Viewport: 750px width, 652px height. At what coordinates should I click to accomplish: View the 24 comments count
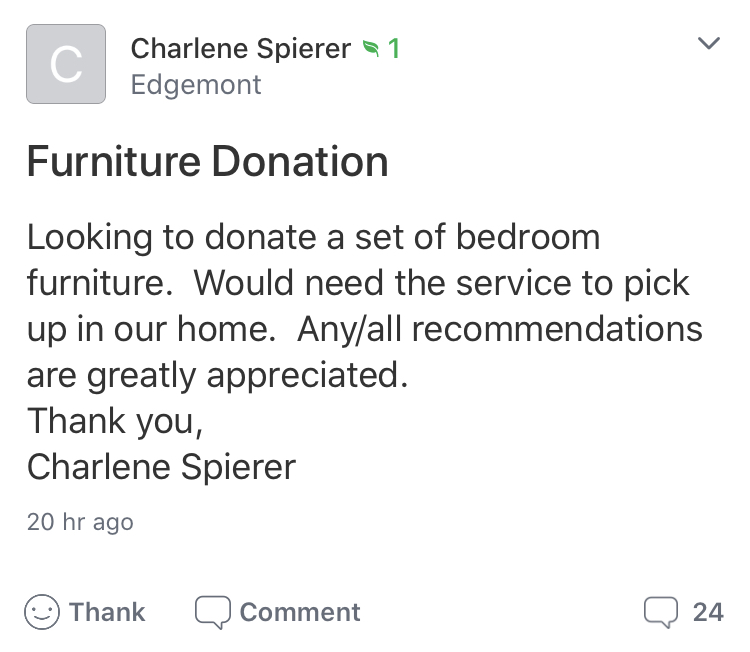pyautogui.click(x=707, y=612)
